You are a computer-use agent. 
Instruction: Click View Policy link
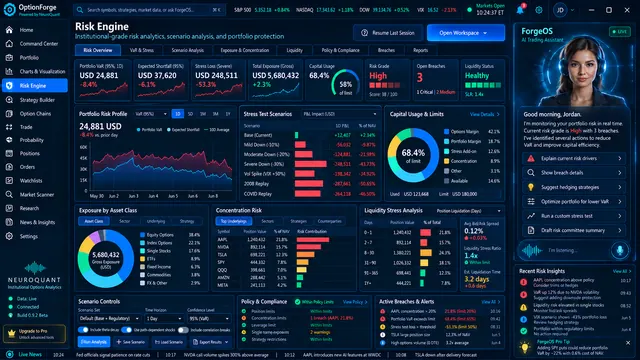tap(355, 302)
